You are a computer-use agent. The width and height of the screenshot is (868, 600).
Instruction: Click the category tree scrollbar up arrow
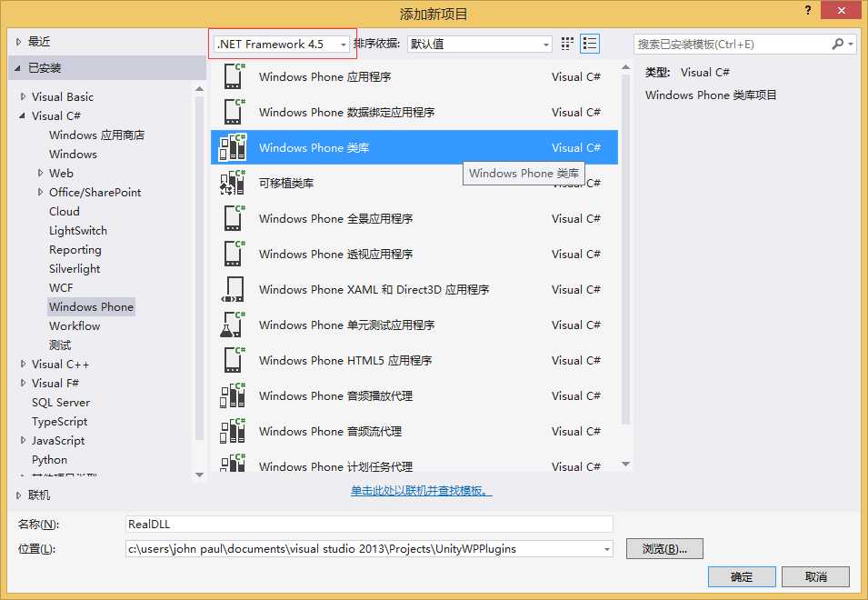coord(200,88)
